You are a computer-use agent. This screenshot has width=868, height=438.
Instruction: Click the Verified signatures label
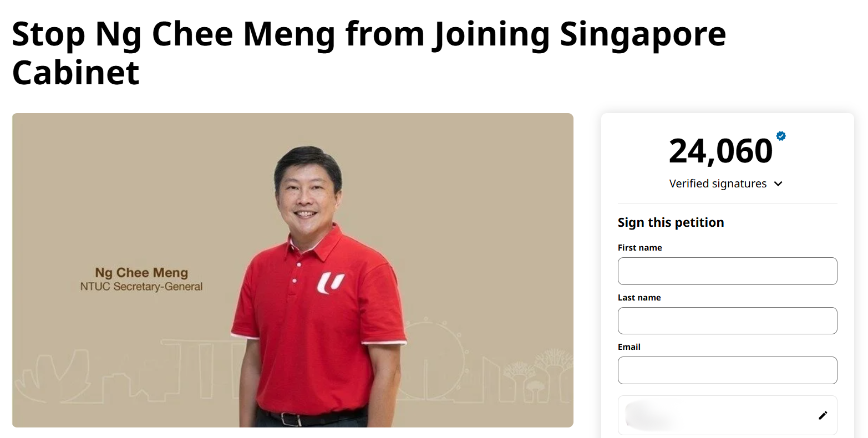coord(718,184)
